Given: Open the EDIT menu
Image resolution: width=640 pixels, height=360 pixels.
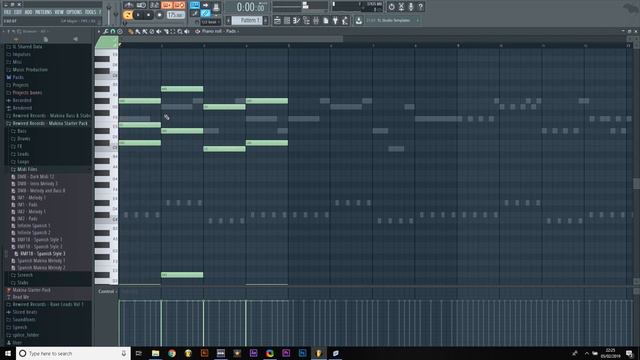Looking at the screenshot, I should (x=18, y=12).
